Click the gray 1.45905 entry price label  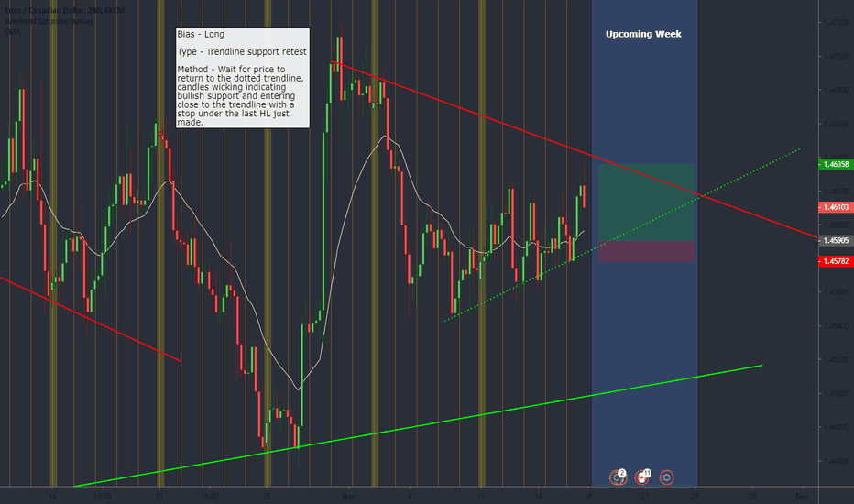pos(833,241)
